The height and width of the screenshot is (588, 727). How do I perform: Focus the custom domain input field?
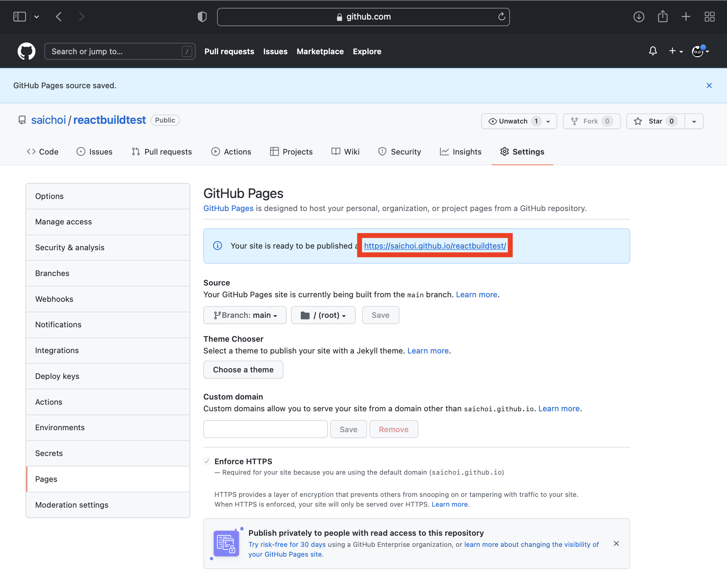(x=265, y=429)
